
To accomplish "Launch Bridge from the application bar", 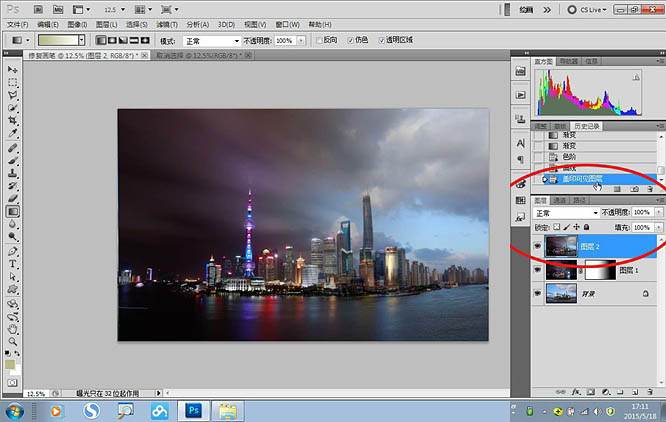I will 38,9.
